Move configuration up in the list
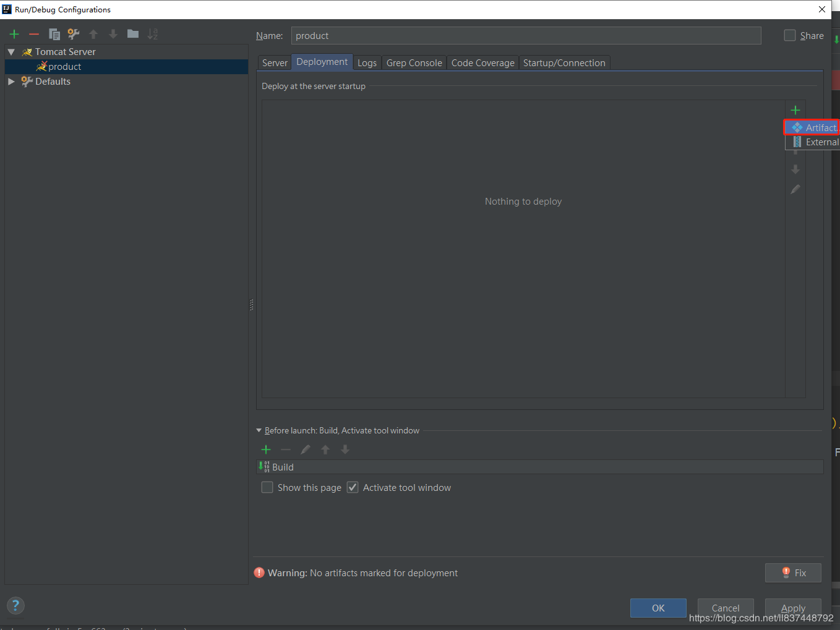 coord(93,34)
